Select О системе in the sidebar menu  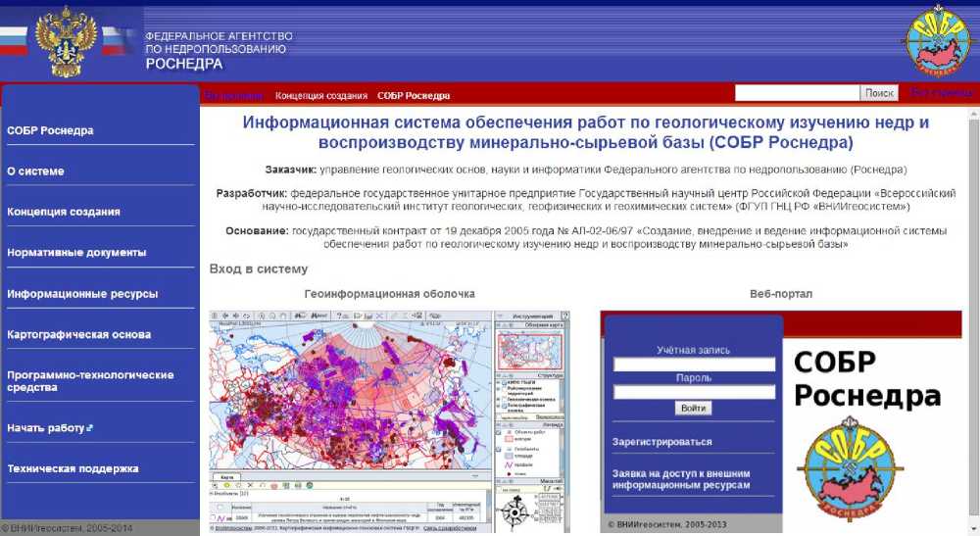click(36, 171)
